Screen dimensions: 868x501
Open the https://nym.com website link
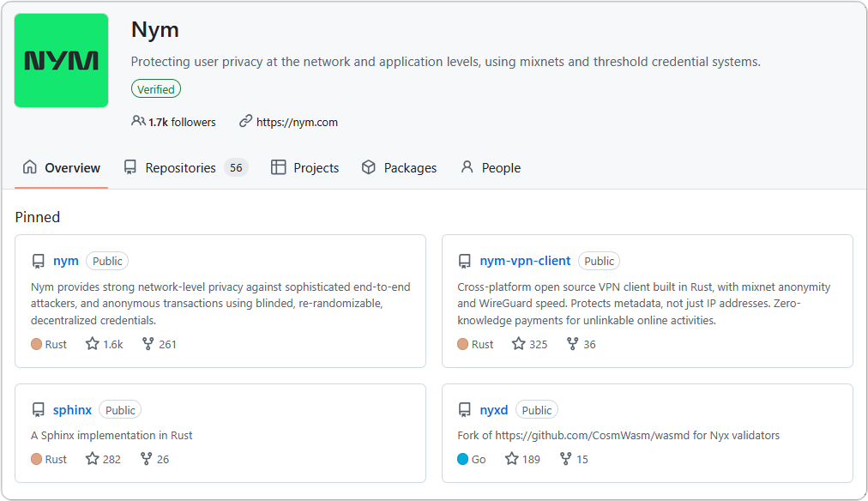[298, 122]
